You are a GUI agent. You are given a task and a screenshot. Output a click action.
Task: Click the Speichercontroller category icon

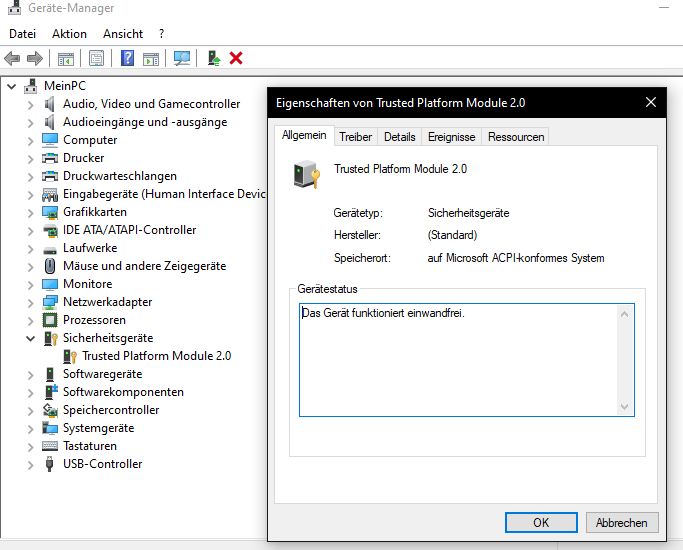tap(50, 410)
